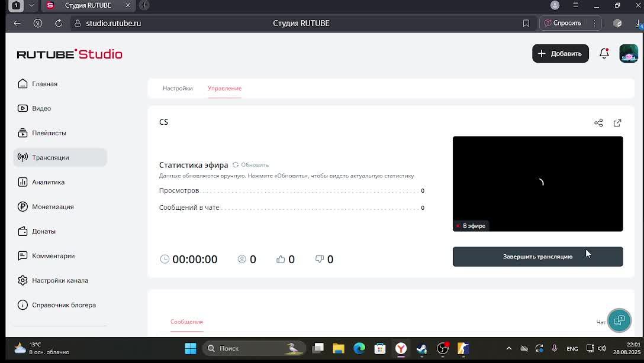Click the Сообщений в чате row
Image resolution: width=644 pixels, height=363 pixels.
click(x=292, y=208)
